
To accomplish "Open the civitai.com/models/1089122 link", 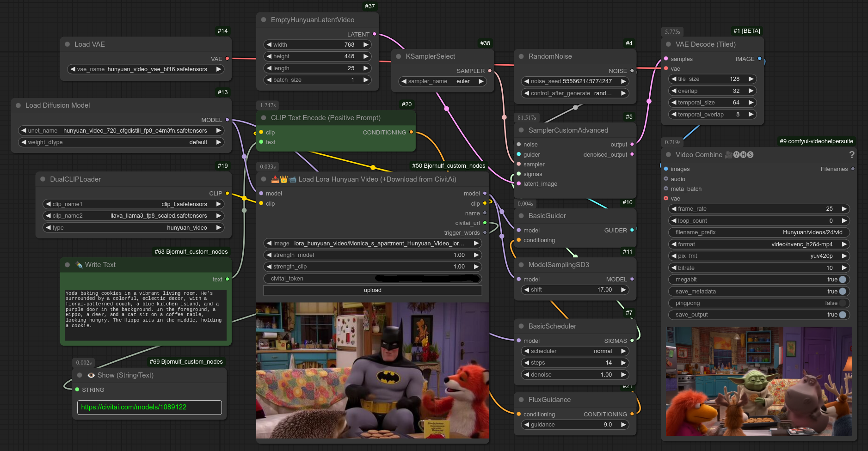I will pyautogui.click(x=134, y=407).
